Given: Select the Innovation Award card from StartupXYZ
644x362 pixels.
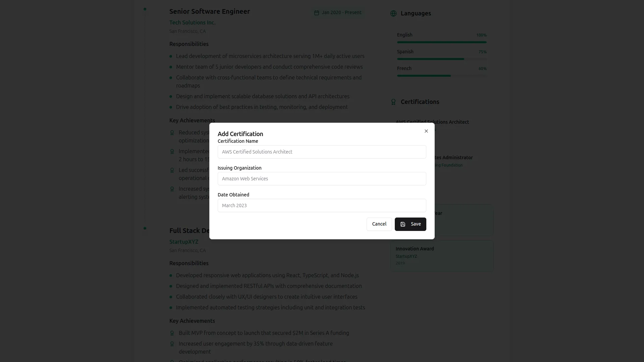Looking at the screenshot, I should point(441,255).
